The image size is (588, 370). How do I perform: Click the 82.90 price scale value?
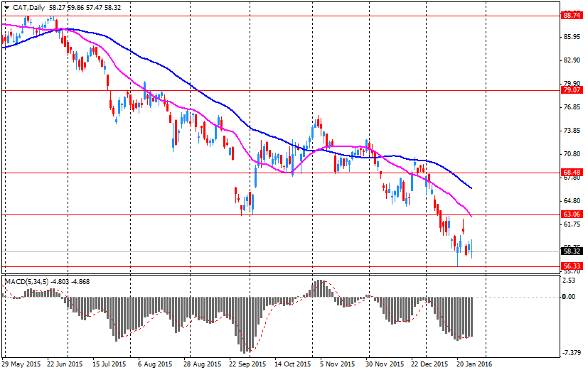coord(572,60)
